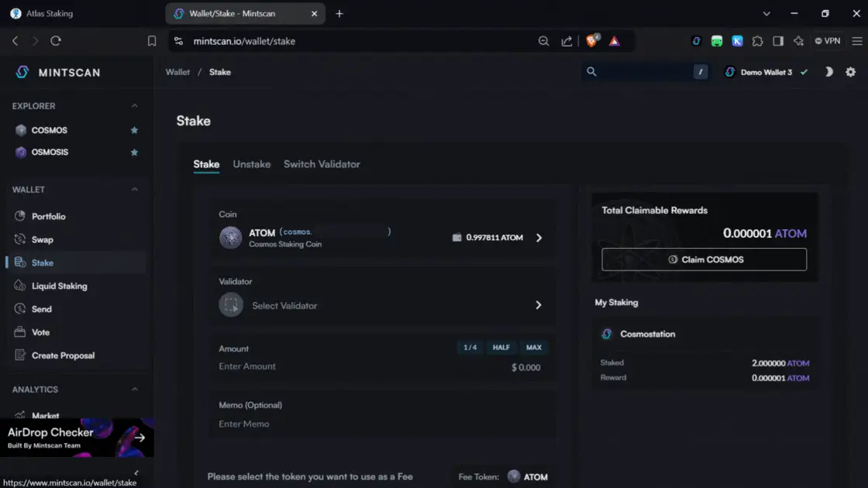Image resolution: width=868 pixels, height=488 pixels.
Task: Open Portfolio in the sidebar
Action: [48, 217]
